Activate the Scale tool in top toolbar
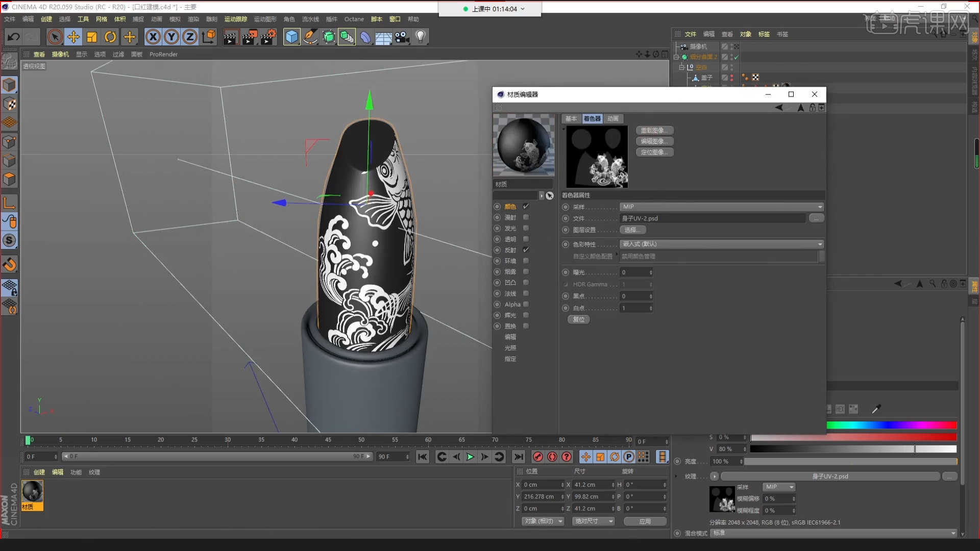The width and height of the screenshot is (980, 551). [x=92, y=37]
